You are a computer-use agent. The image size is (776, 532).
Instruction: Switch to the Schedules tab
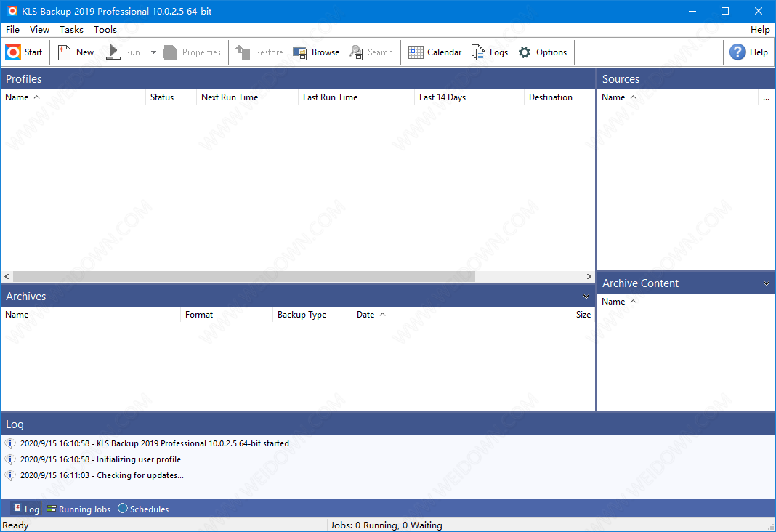pos(144,509)
